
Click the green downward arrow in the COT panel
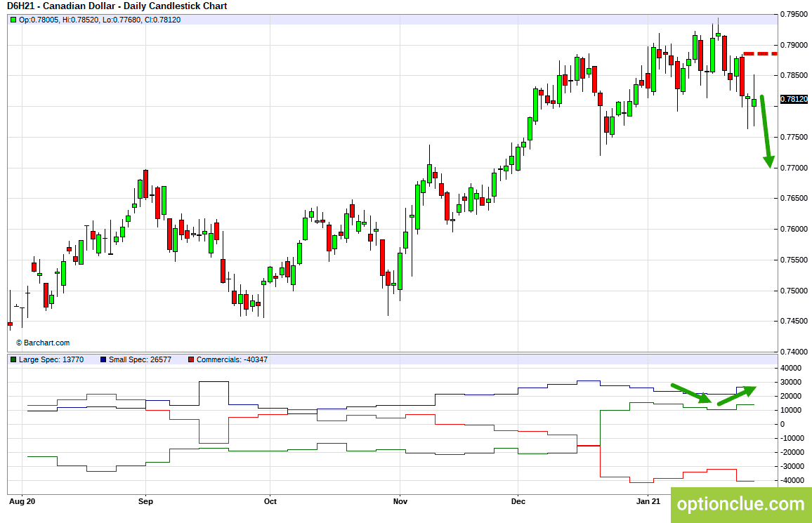691,393
